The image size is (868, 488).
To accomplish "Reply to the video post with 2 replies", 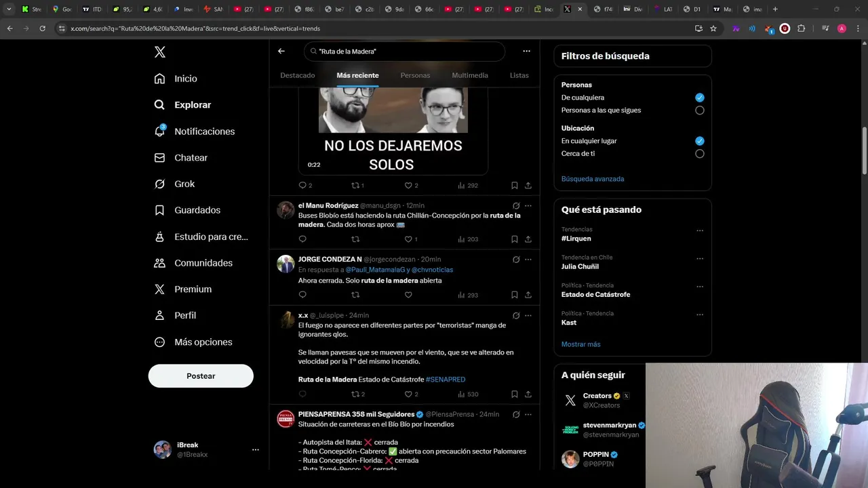I will (x=305, y=185).
